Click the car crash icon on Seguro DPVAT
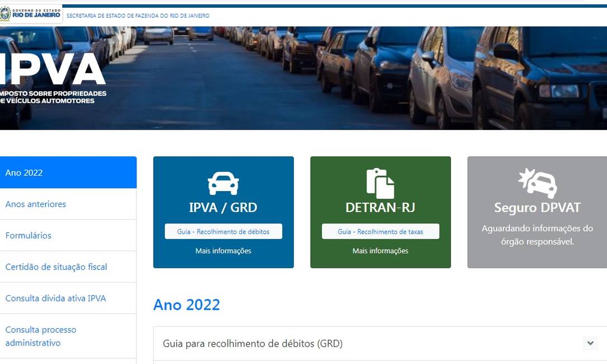Viewport: 607px width, 364px height. [x=537, y=183]
